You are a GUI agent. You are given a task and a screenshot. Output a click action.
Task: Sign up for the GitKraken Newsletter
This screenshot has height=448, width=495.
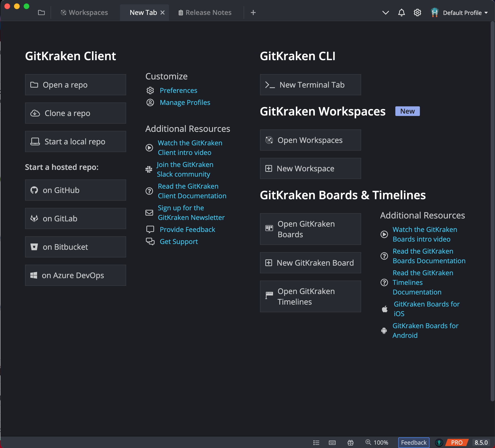tap(191, 213)
